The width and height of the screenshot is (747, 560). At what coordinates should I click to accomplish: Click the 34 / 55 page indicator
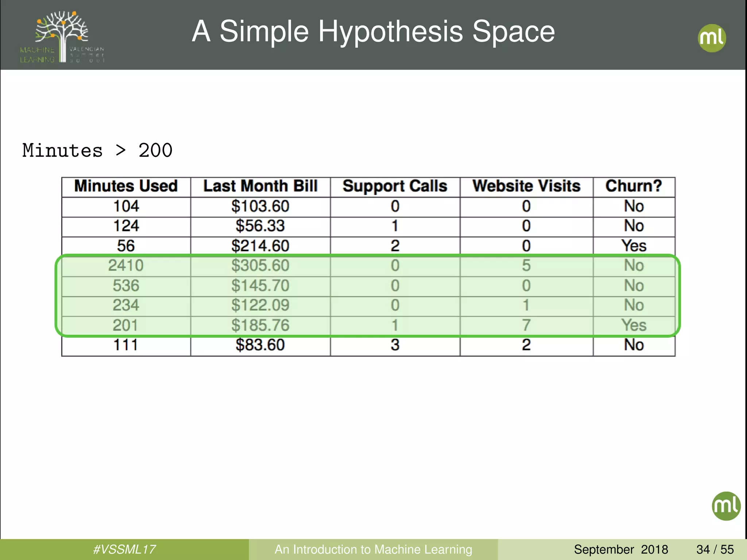715,549
